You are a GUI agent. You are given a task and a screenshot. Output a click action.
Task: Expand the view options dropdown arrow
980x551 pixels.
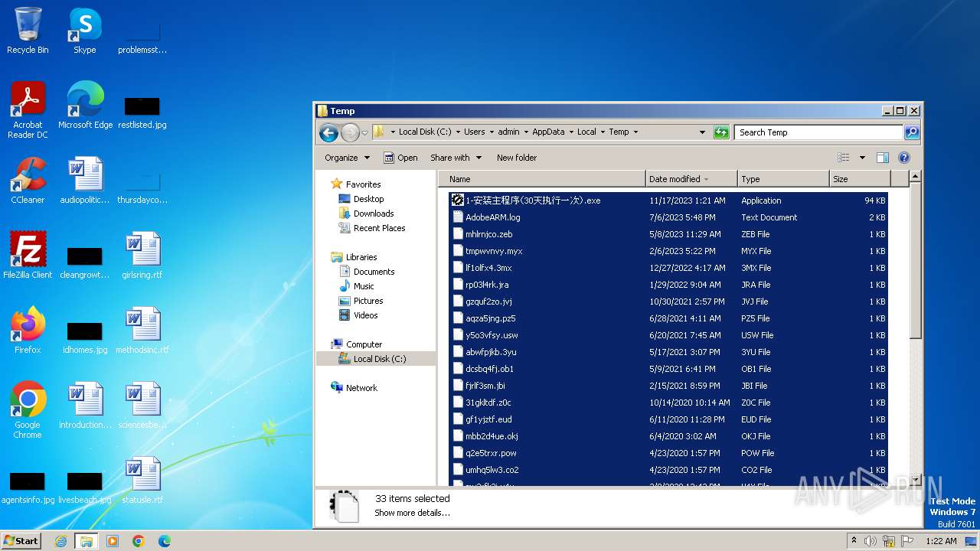[862, 158]
